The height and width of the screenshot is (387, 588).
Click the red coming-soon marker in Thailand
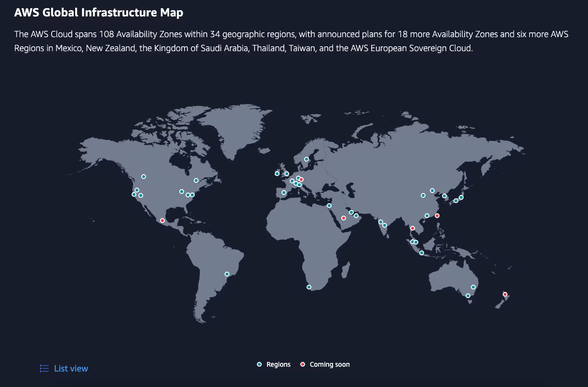coord(413,228)
